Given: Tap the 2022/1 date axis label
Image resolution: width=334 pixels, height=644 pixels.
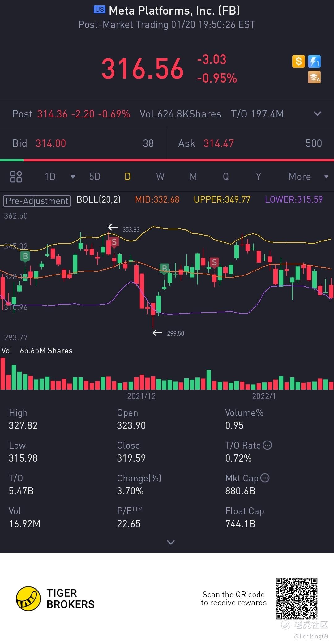Looking at the screenshot, I should [x=264, y=396].
